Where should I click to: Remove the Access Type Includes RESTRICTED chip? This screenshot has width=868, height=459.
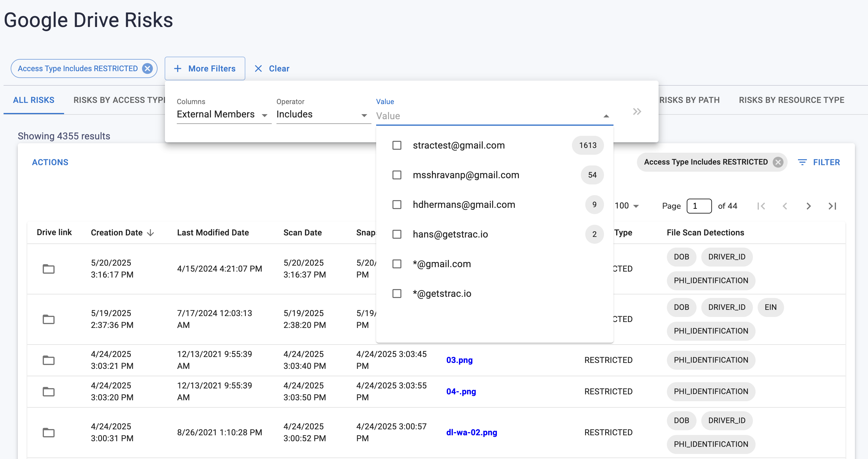pyautogui.click(x=147, y=68)
